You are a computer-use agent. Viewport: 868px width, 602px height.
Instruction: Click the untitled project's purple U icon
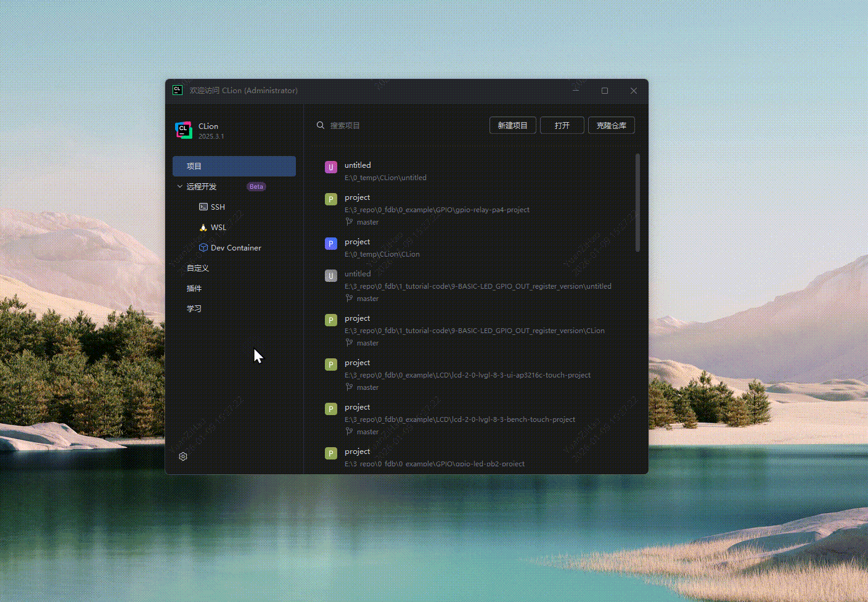click(331, 167)
